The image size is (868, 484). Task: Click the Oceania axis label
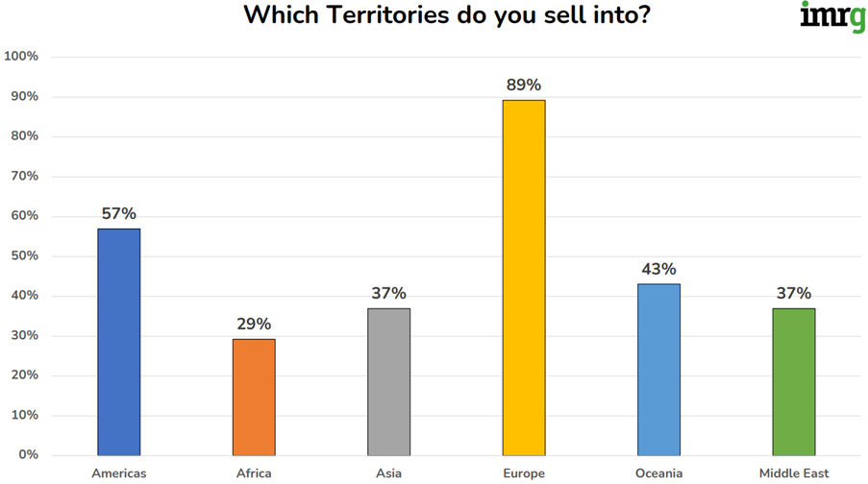click(x=658, y=473)
